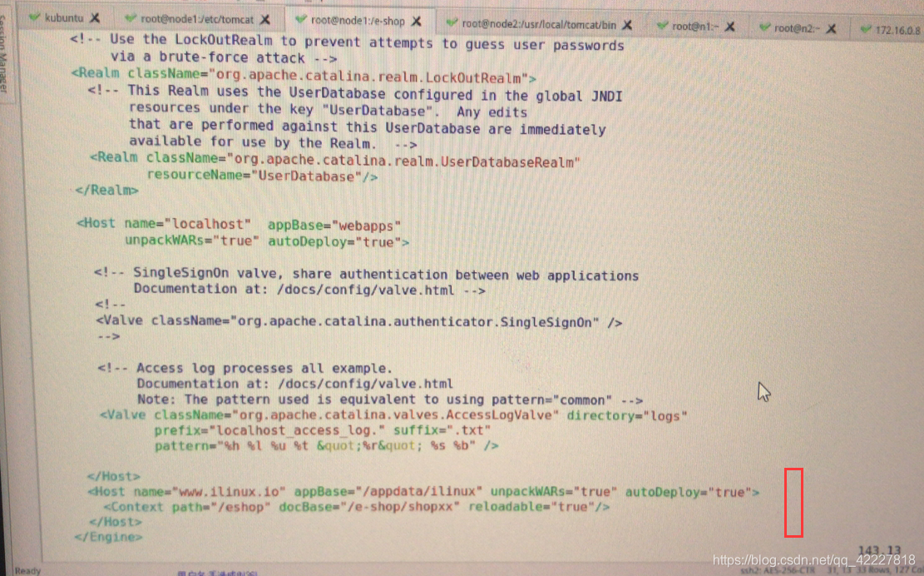Click green status icon on root@n1:~ tab
Screen dimensions: 924x576
point(662,25)
